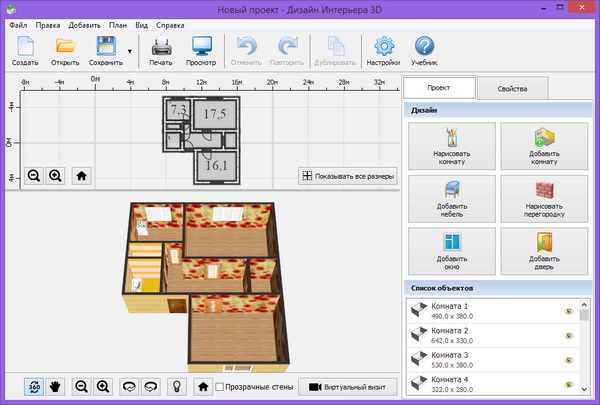Open the Учебник help icon
Image resolution: width=600 pixels, height=405 pixels.
424,46
